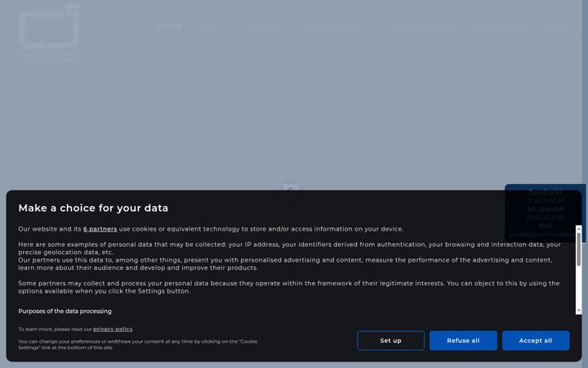588x368 pixels.
Task: Click the 'Make a choice for your data' heading
Action: click(93, 208)
